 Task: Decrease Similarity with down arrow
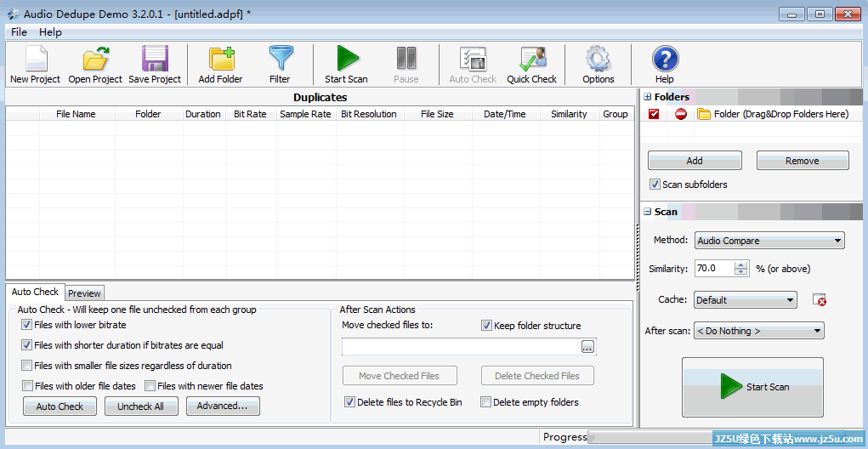pos(740,272)
